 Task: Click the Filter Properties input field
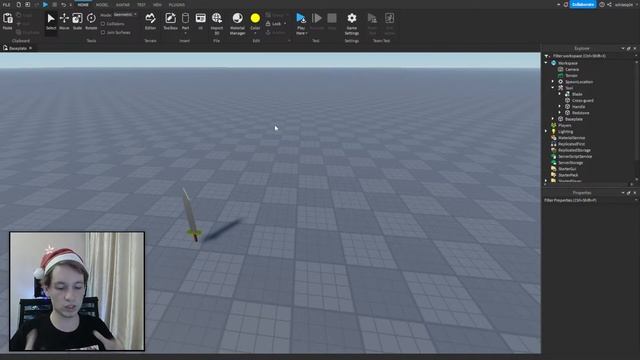tap(590, 200)
